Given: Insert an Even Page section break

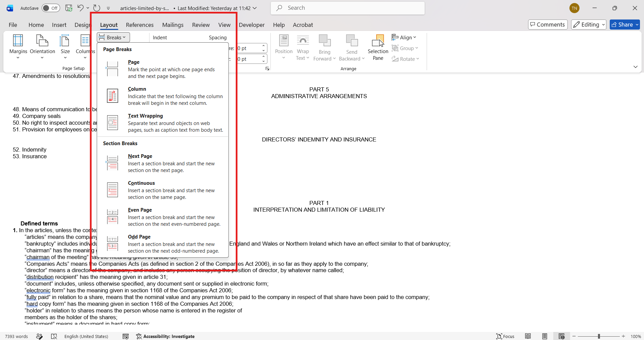Looking at the screenshot, I should (x=163, y=217).
